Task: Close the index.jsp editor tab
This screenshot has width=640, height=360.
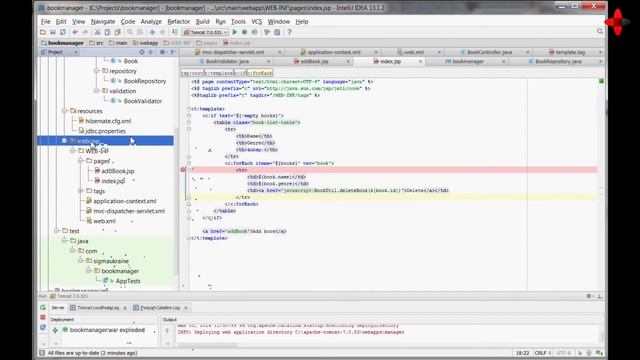Action: (420, 61)
